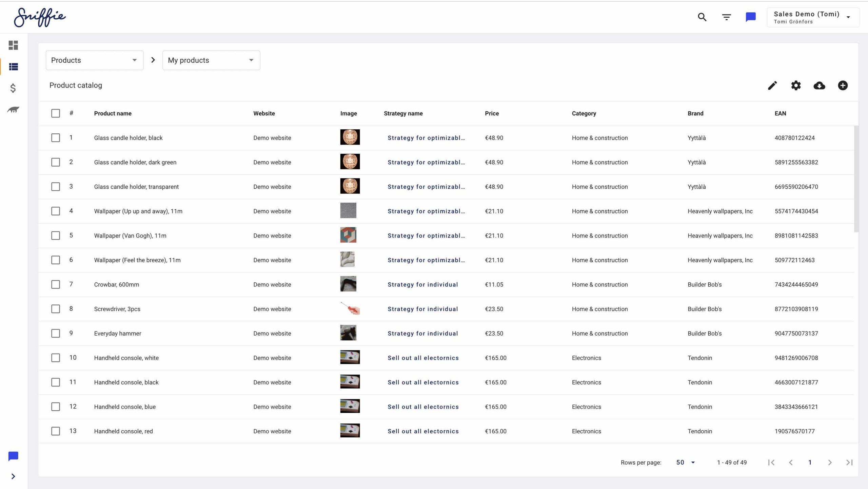Click EAN 408780122424
Viewport: 868px width, 489px height.
pyautogui.click(x=794, y=138)
